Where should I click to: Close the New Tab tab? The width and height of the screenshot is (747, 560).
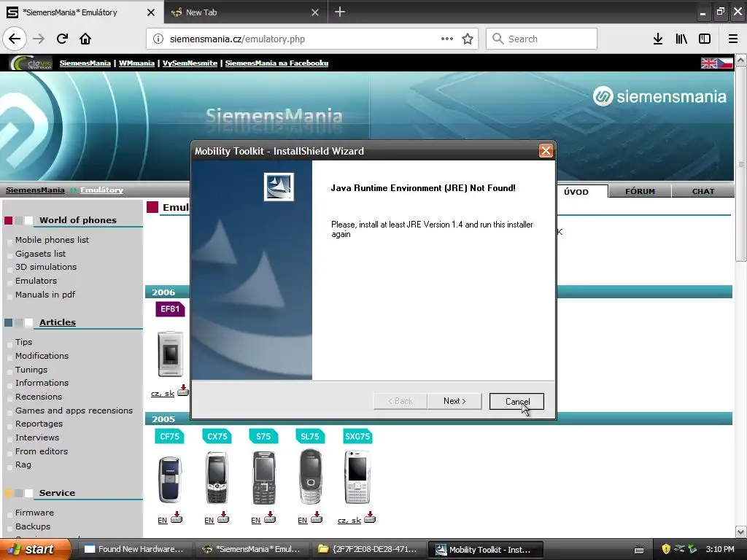[315, 12]
